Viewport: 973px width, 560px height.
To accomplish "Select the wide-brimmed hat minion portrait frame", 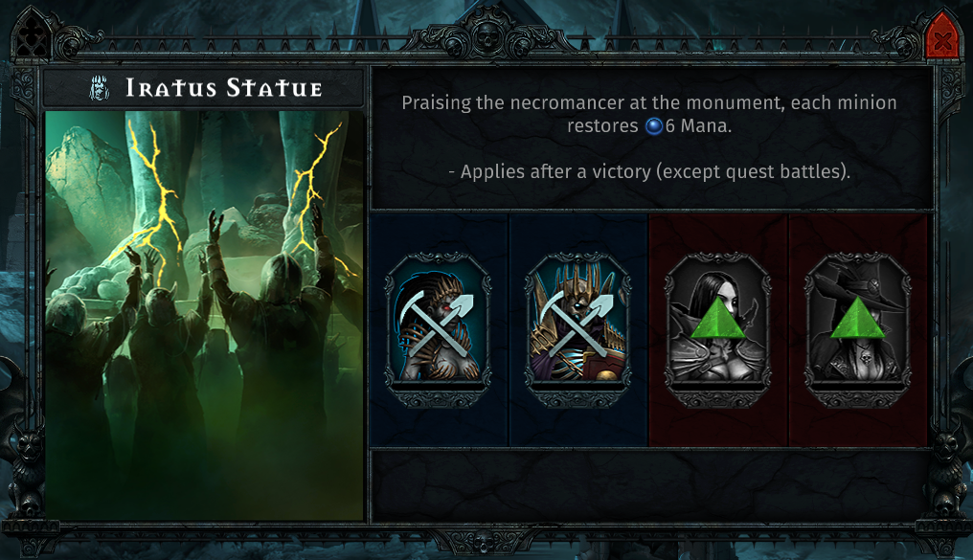I will (x=857, y=329).
